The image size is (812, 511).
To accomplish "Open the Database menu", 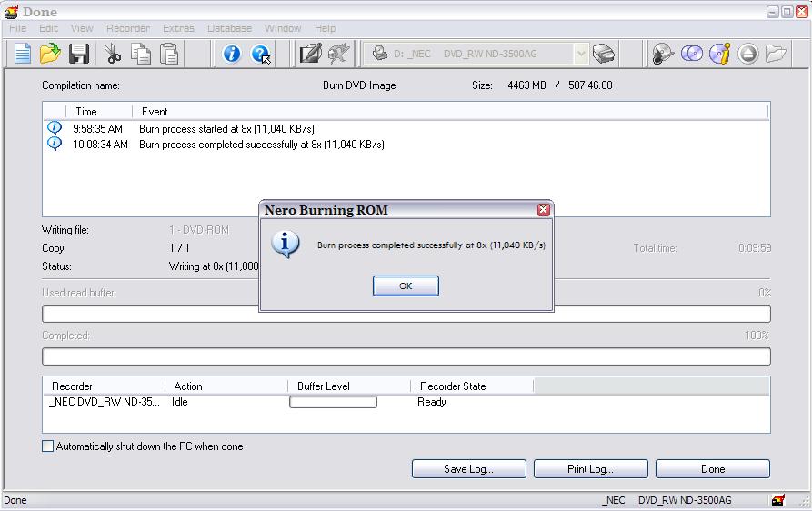I will (229, 28).
